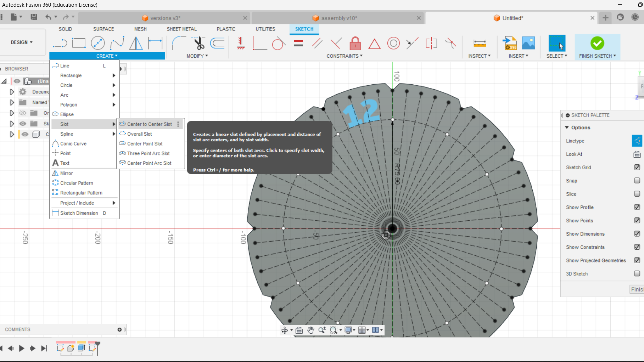Viewport: 644px width, 362px height.
Task: Open the Measure tool under Inspect
Action: [480, 43]
